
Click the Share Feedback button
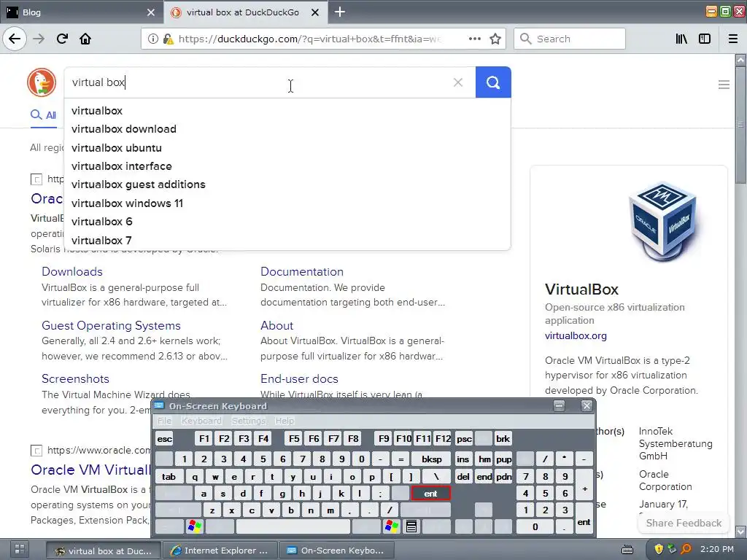(x=684, y=523)
